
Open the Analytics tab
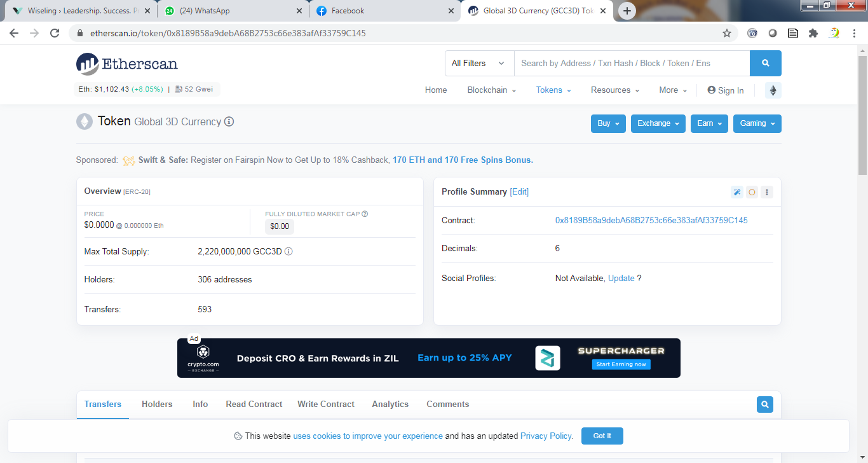click(x=390, y=404)
